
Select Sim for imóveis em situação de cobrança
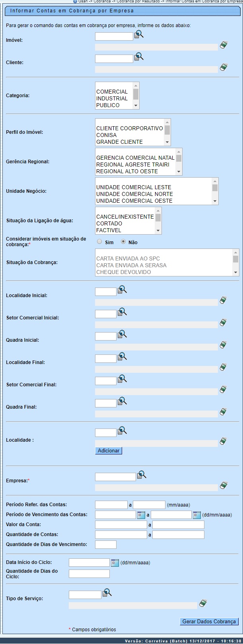[x=99, y=241]
